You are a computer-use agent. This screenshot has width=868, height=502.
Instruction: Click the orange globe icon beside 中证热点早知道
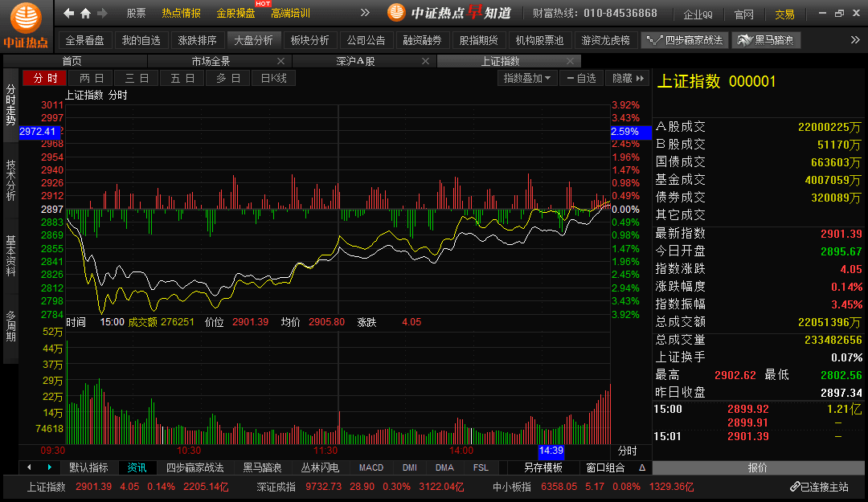[396, 12]
